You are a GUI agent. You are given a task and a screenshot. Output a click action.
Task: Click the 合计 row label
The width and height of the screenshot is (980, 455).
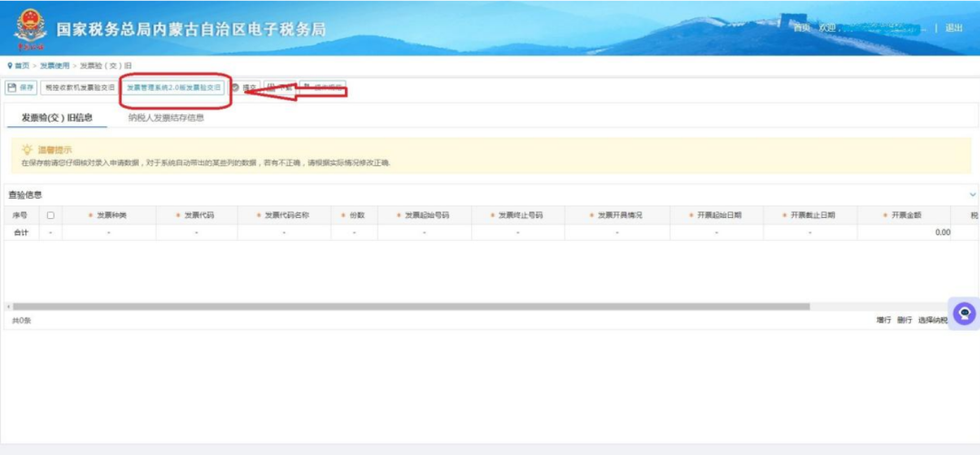click(20, 232)
